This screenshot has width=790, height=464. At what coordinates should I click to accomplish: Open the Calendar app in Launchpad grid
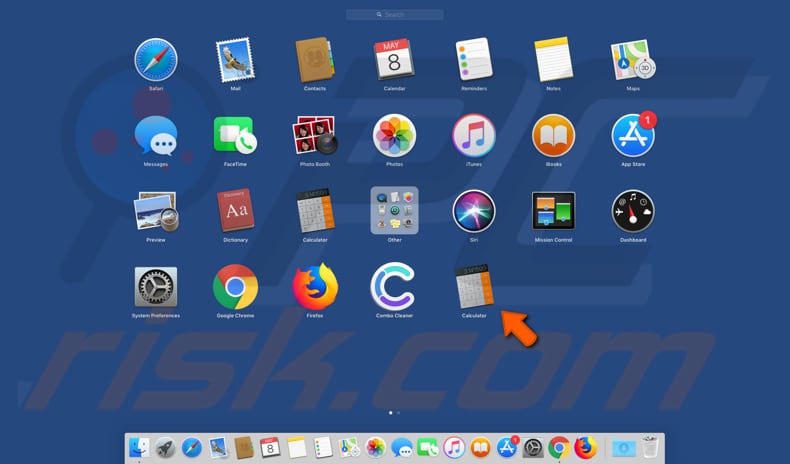pos(394,59)
